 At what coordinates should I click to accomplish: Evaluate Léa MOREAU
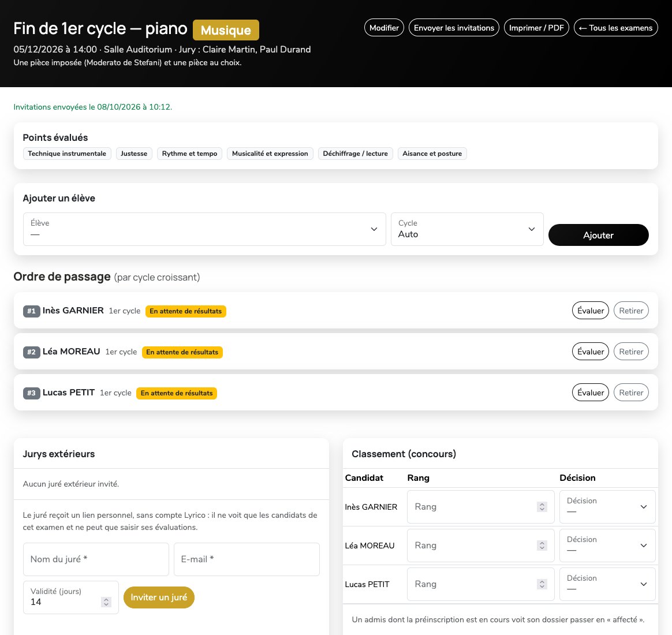tap(590, 352)
